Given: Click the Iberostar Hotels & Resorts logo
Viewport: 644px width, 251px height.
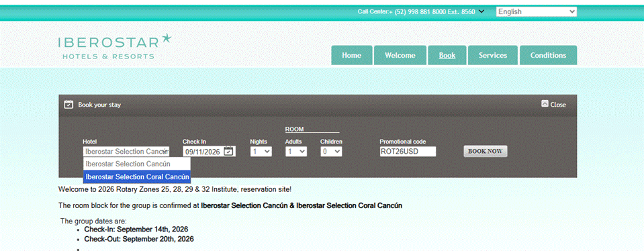Looking at the screenshot, I should coord(115,46).
